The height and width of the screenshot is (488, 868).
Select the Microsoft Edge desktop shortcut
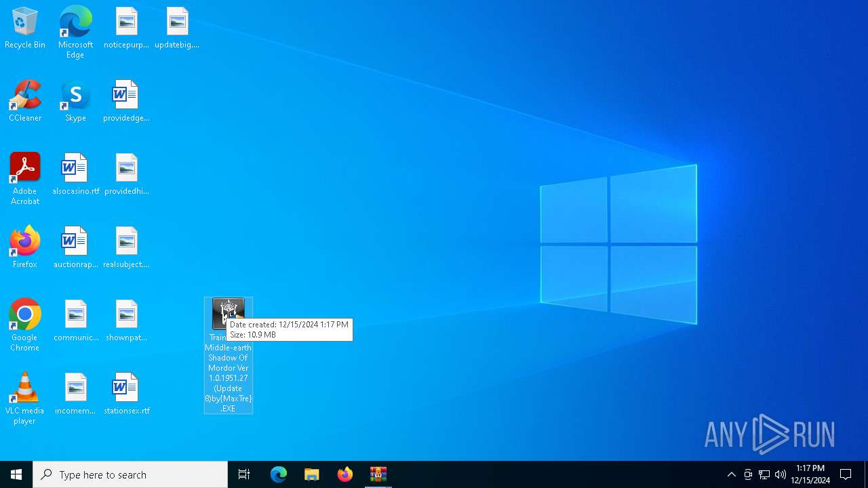75,33
